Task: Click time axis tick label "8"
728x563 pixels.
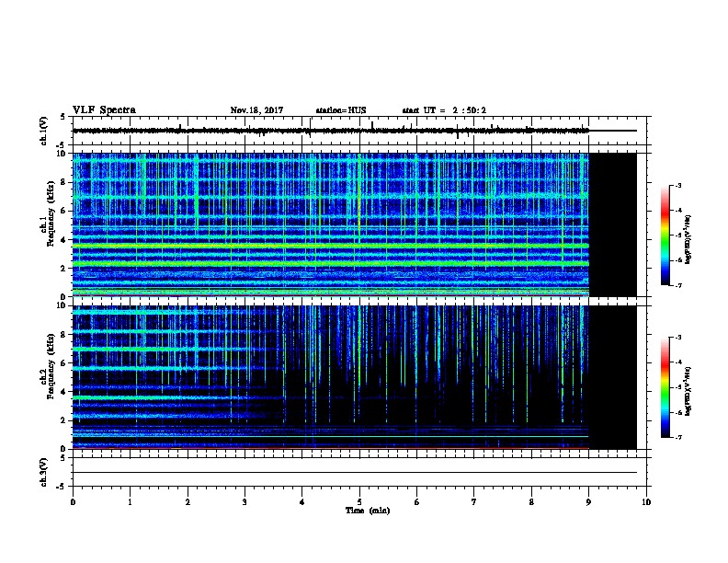Action: pos(531,502)
